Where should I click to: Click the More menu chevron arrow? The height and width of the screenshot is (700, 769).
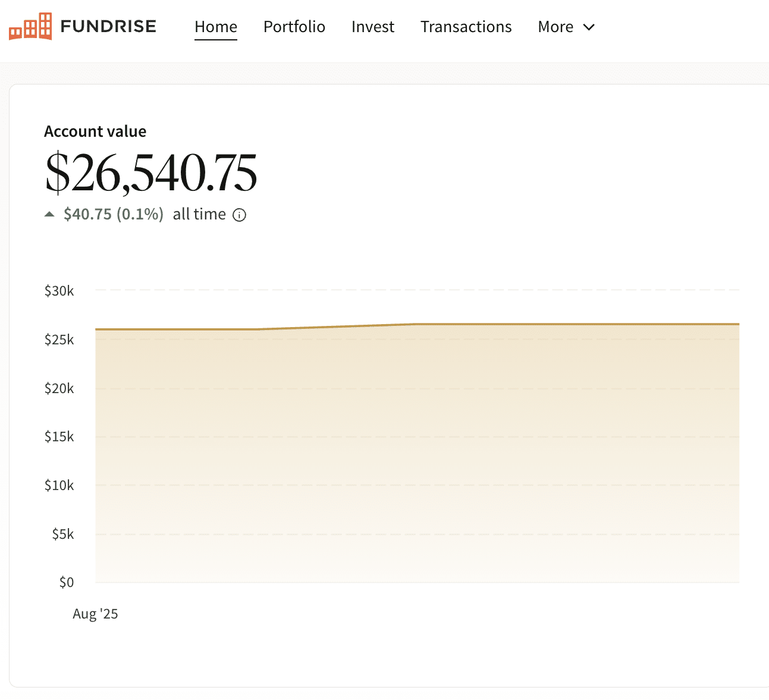(589, 27)
